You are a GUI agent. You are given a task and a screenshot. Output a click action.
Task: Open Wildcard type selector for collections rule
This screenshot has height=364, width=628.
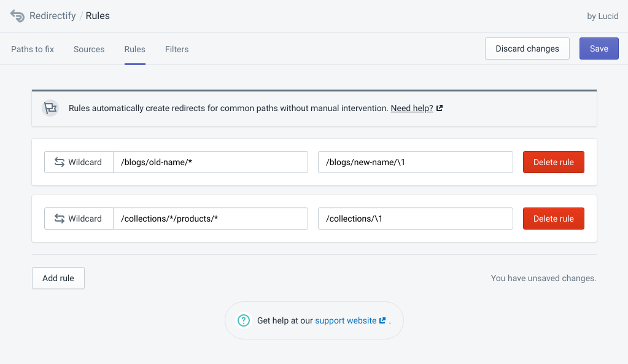pos(79,219)
